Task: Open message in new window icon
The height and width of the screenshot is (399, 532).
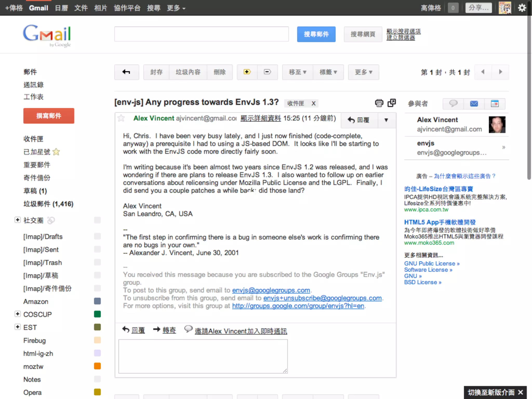Action: click(x=391, y=103)
